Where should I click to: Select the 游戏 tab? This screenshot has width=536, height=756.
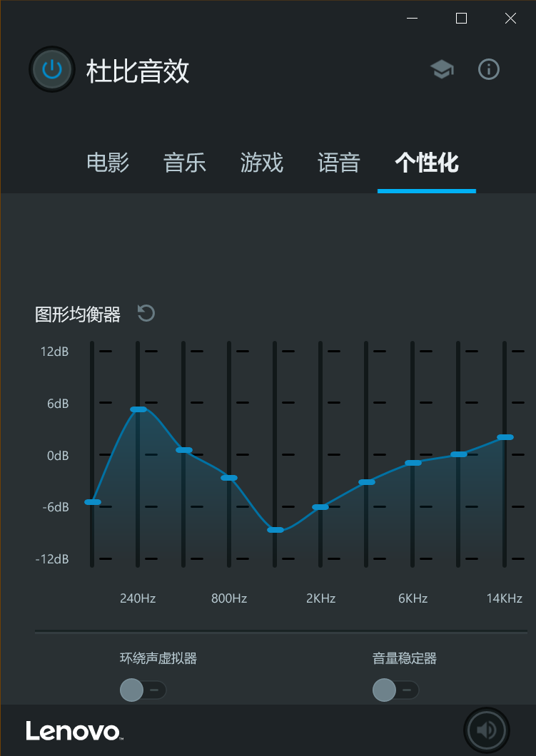262,163
